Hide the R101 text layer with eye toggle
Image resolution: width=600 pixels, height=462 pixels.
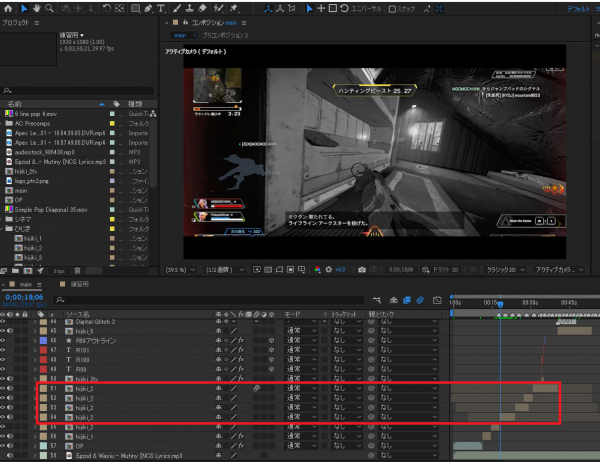(x=3, y=350)
